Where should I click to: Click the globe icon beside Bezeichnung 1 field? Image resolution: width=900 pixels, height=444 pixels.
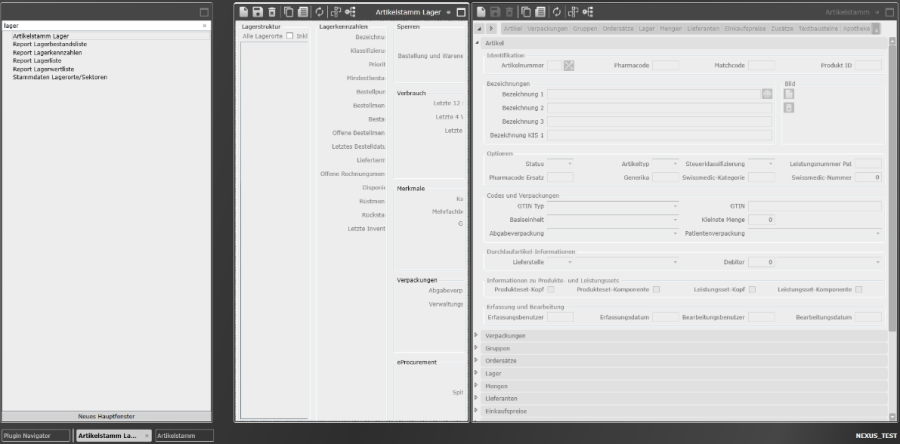tap(767, 94)
